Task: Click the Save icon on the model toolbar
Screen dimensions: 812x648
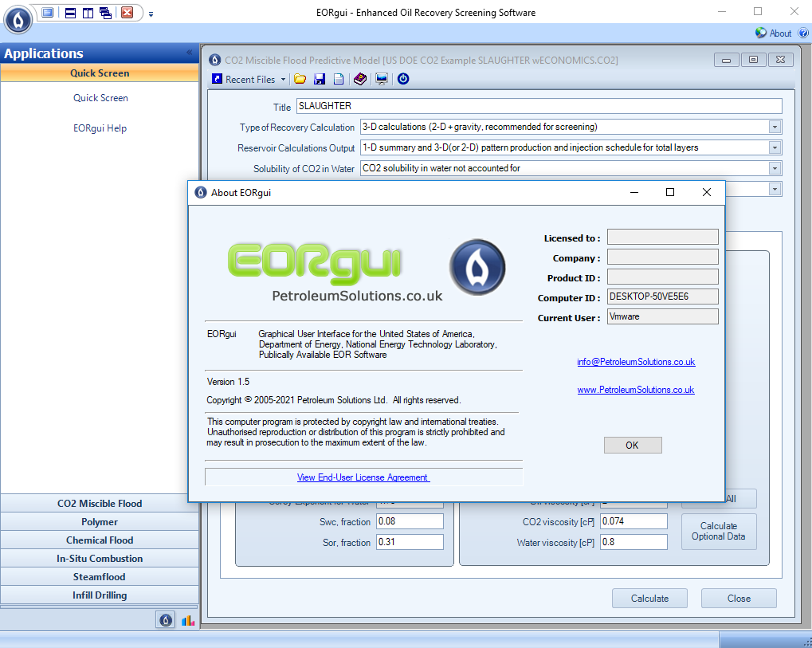Action: click(320, 79)
